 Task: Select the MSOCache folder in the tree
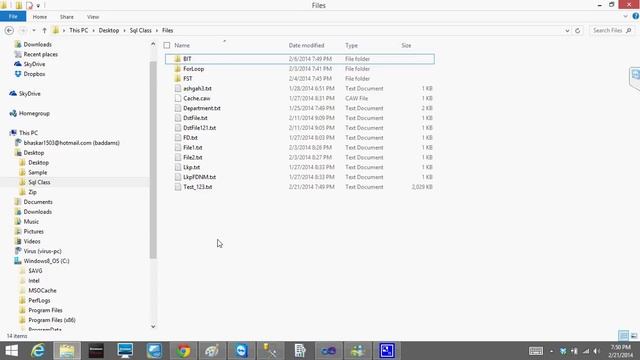coord(42,291)
